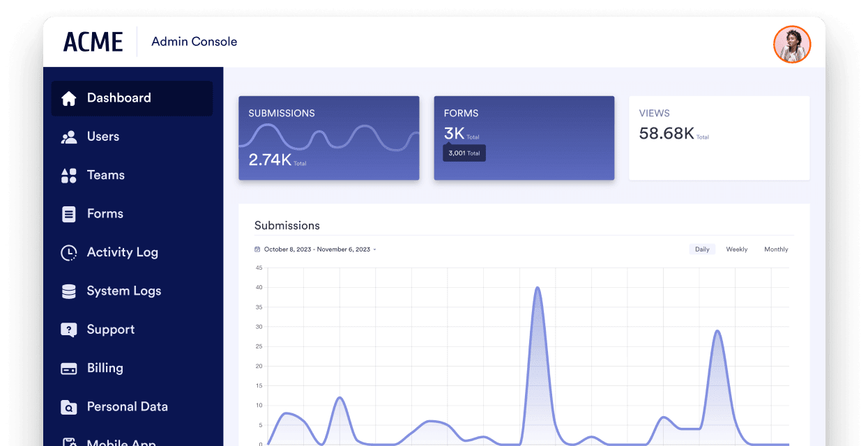Screen dimensions: 868x446
Task: Switch chart to Weekly view
Action: click(x=736, y=249)
